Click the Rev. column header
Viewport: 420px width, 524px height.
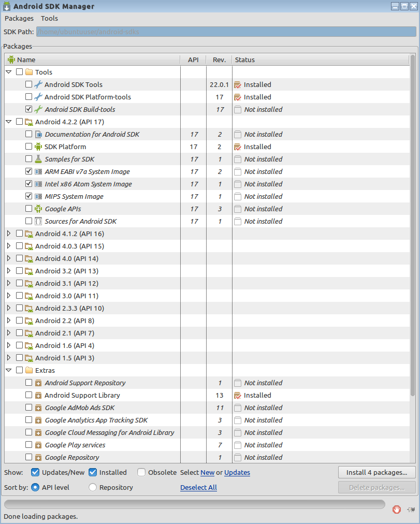click(219, 60)
